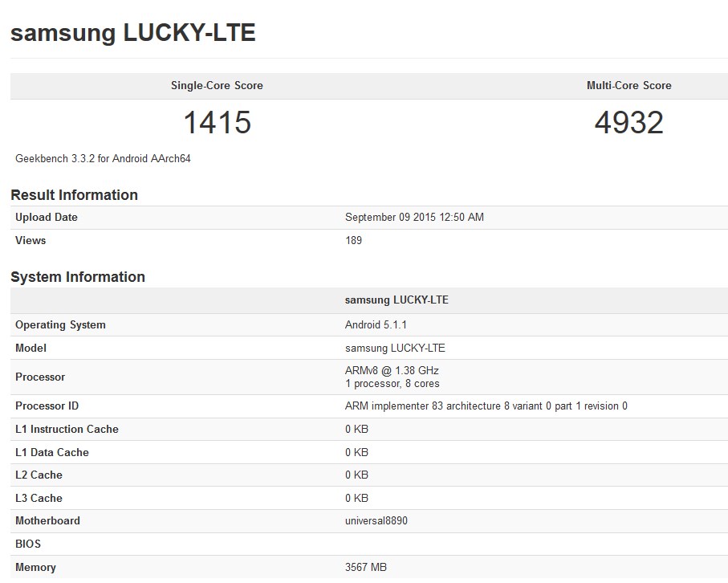Click the 0 KB value for L3 Cache
Viewport: 728px width, 583px height.
(x=356, y=498)
